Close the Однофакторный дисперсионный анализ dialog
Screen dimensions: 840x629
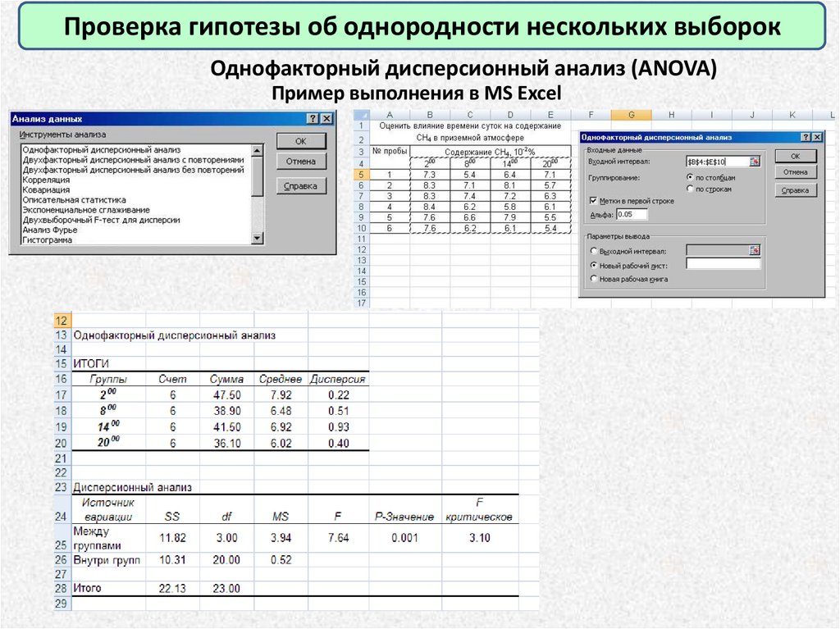817,138
